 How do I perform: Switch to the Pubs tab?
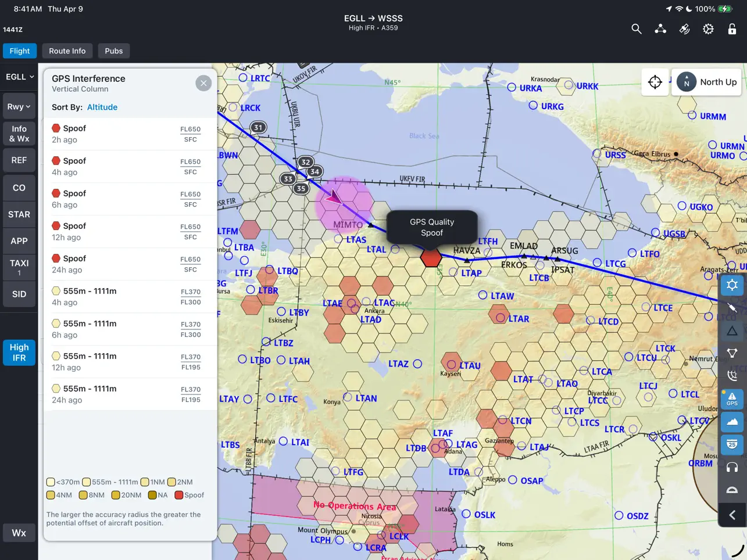(114, 51)
